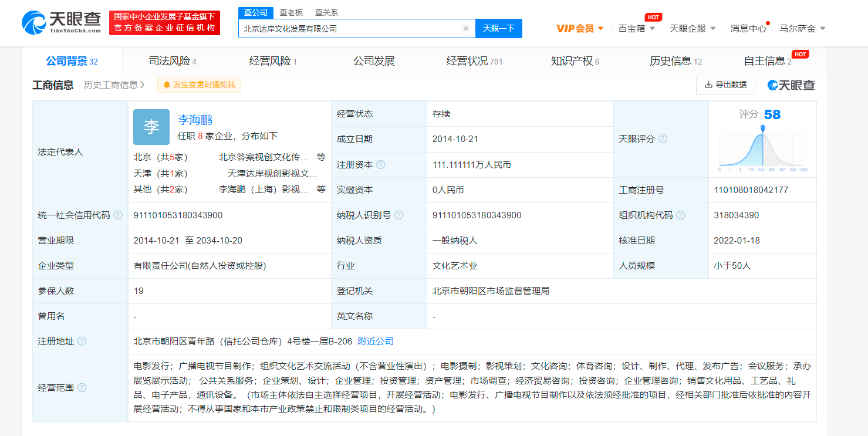Image resolution: width=868 pixels, height=436 pixels.
Task: Switch to the 查关系 search tab
Action: [x=326, y=12]
